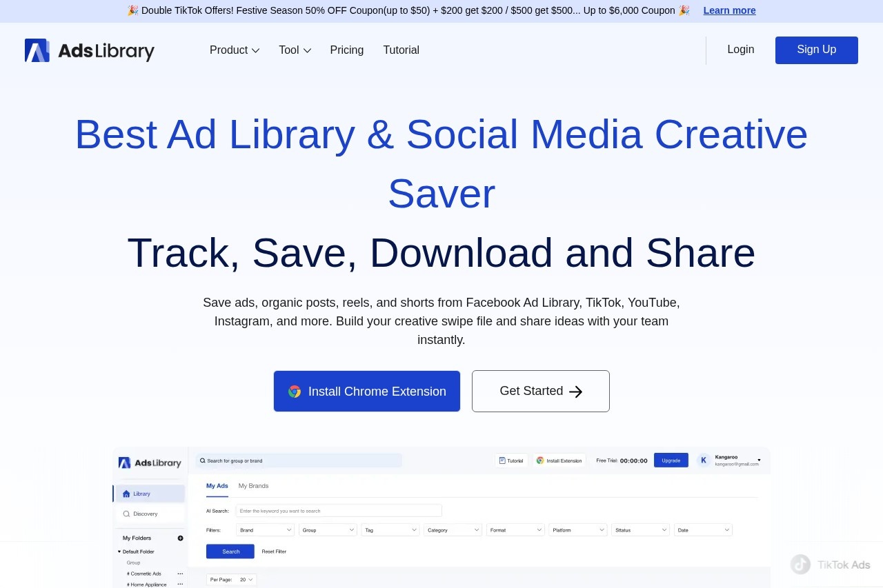Click the blue Search button in preview

click(x=230, y=551)
